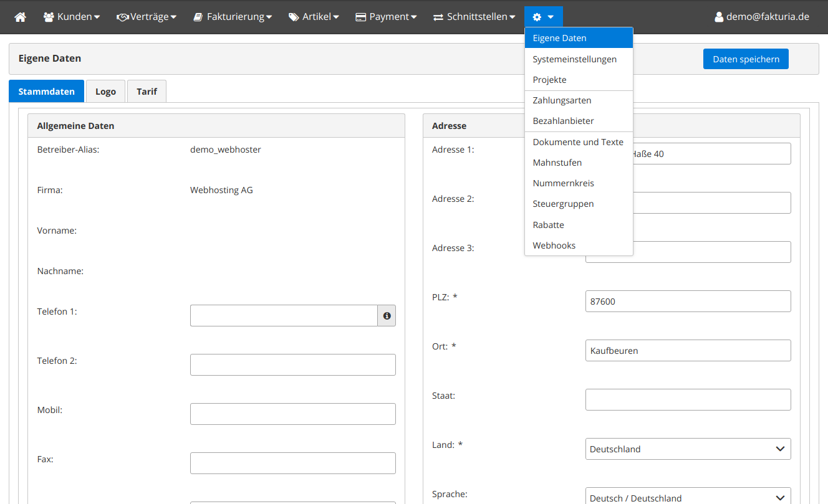The height and width of the screenshot is (504, 828).
Task: Click the user icon beside demo@fakturia.de
Action: [719, 17]
